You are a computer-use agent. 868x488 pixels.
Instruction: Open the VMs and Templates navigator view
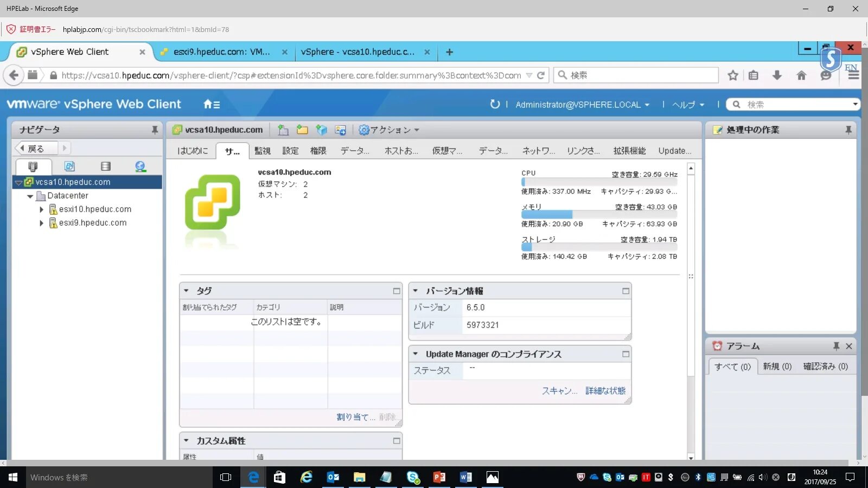coord(69,166)
